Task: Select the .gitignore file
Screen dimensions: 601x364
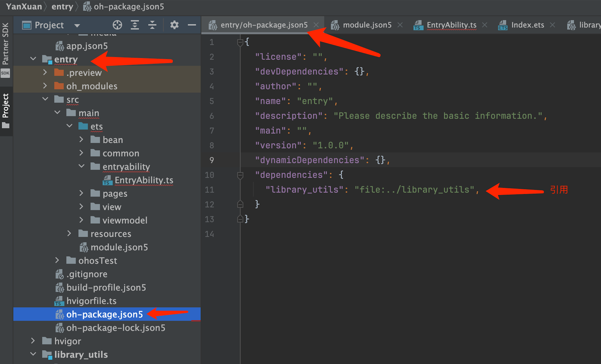Action: 87,274
